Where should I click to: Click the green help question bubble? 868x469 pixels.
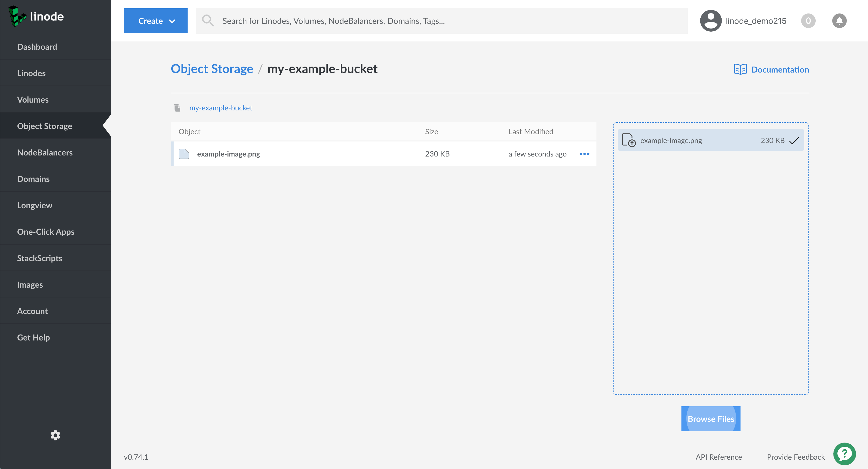coord(844,454)
